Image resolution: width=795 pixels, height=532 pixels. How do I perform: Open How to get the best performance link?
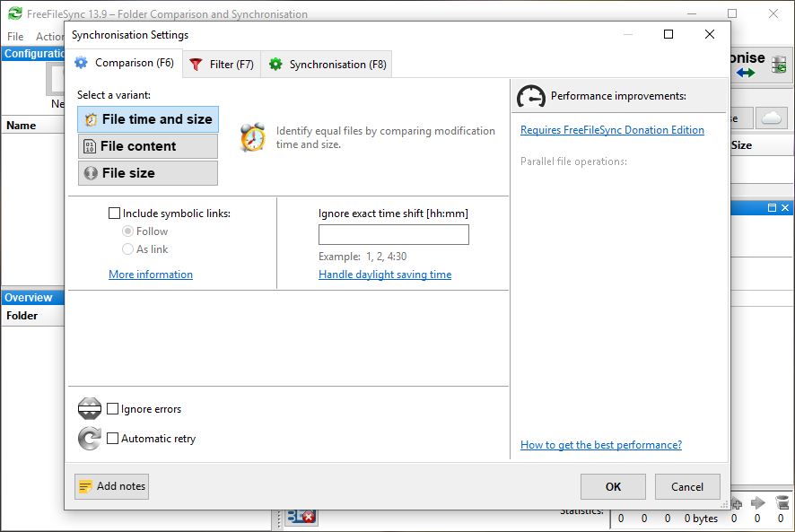point(601,445)
